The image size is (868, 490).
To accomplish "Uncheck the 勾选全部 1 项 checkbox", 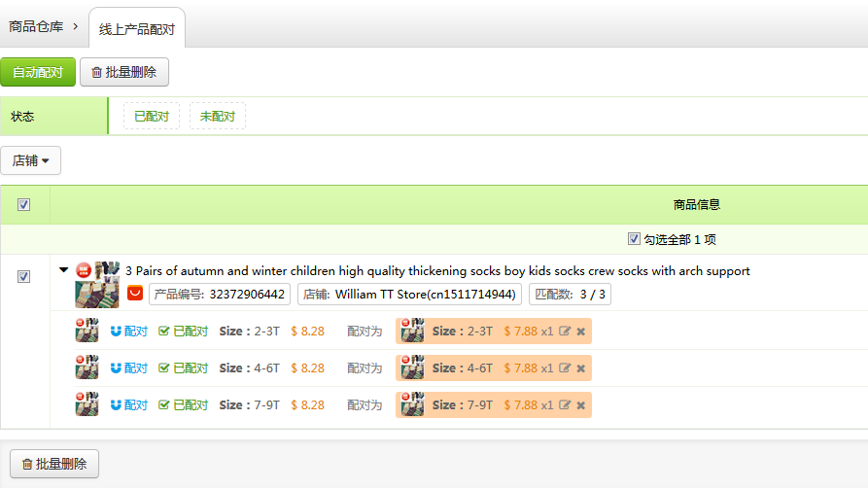I will pos(634,239).
